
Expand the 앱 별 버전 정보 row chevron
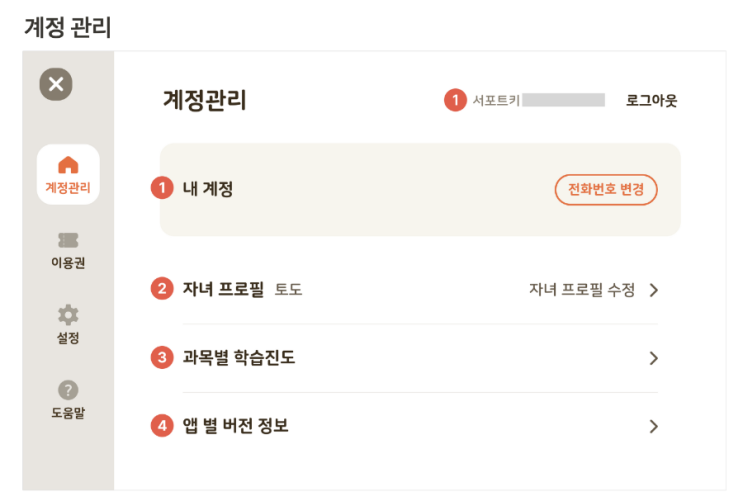coord(654,426)
